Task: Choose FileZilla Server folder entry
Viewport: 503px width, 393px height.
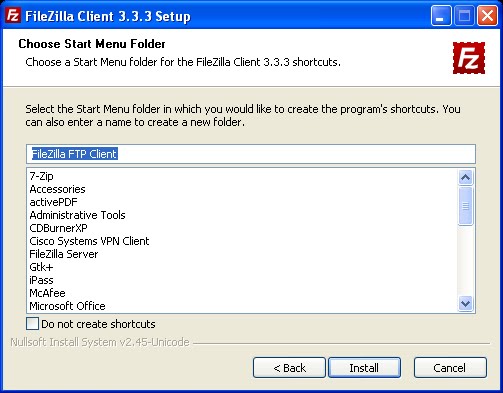Action: [64, 254]
